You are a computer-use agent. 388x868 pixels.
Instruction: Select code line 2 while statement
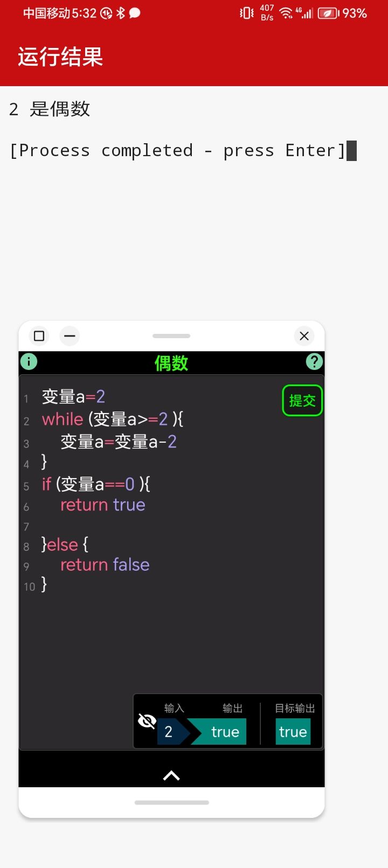(x=113, y=419)
